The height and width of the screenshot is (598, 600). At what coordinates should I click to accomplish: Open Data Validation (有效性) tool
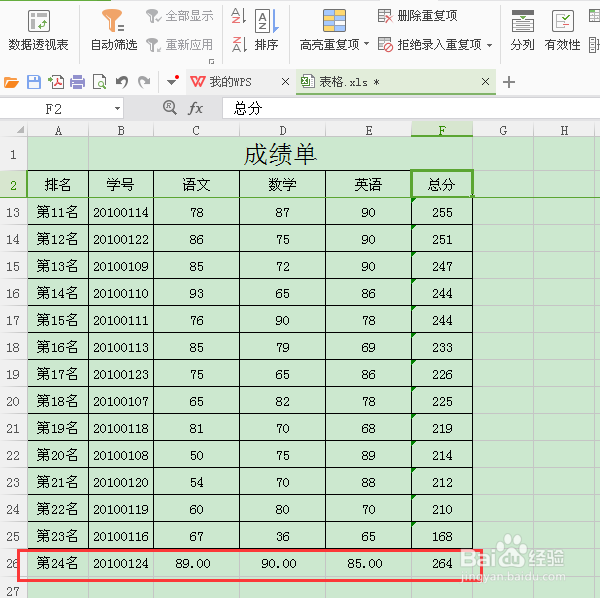(562, 31)
